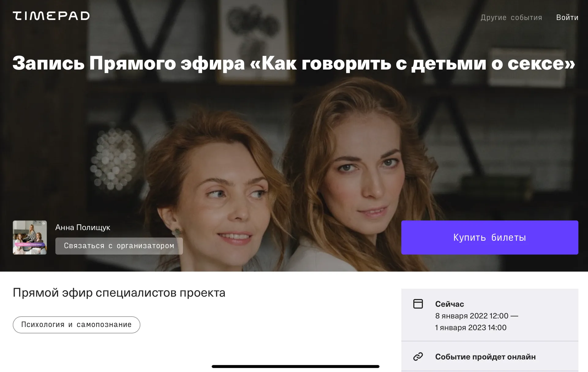Click Событие пройдет онлайн label
Image resolution: width=588 pixels, height=372 pixels.
[485, 357]
